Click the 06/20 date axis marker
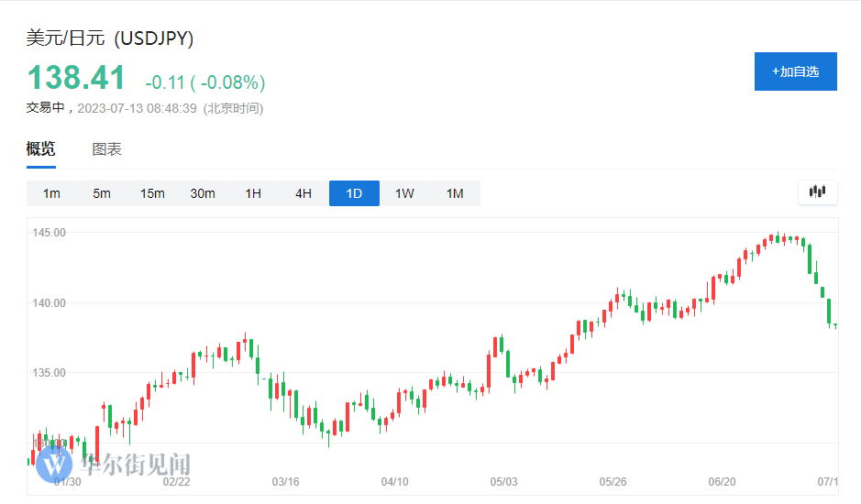 click(723, 482)
